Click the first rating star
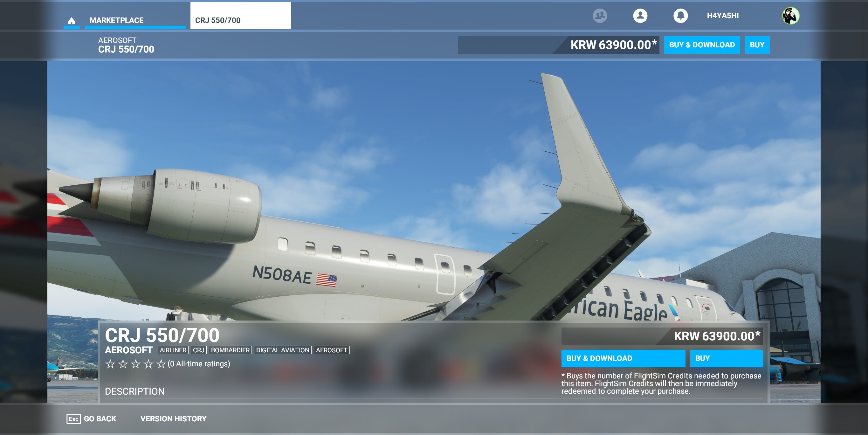868x435 pixels. [x=110, y=364]
